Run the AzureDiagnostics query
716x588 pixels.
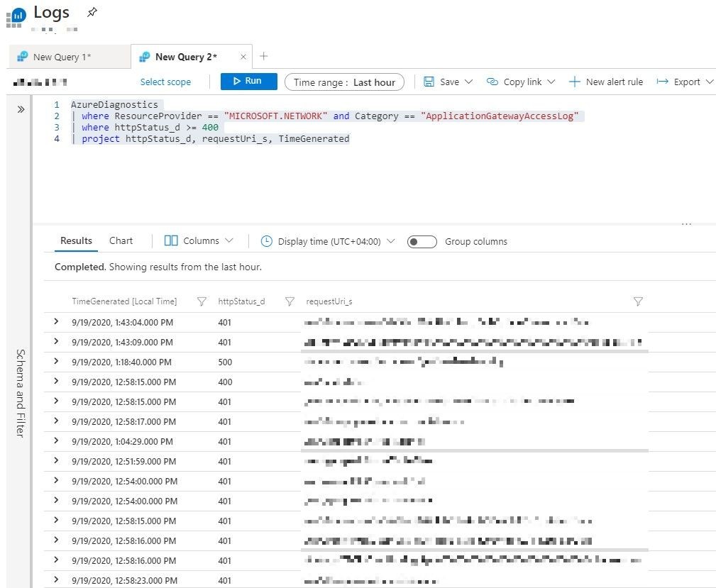tap(248, 81)
